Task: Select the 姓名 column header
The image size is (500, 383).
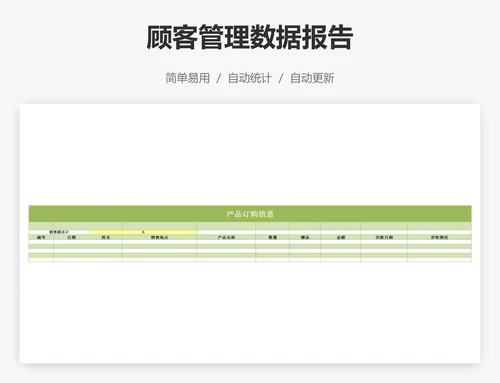Action: [x=106, y=237]
